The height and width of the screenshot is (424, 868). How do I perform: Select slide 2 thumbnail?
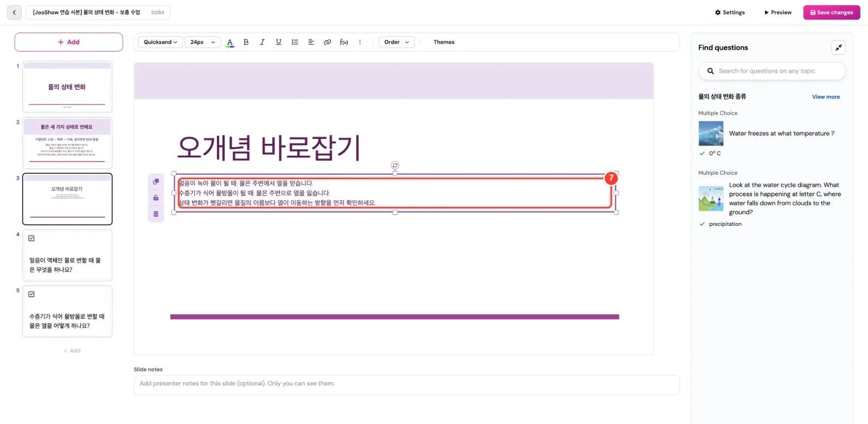[67, 143]
